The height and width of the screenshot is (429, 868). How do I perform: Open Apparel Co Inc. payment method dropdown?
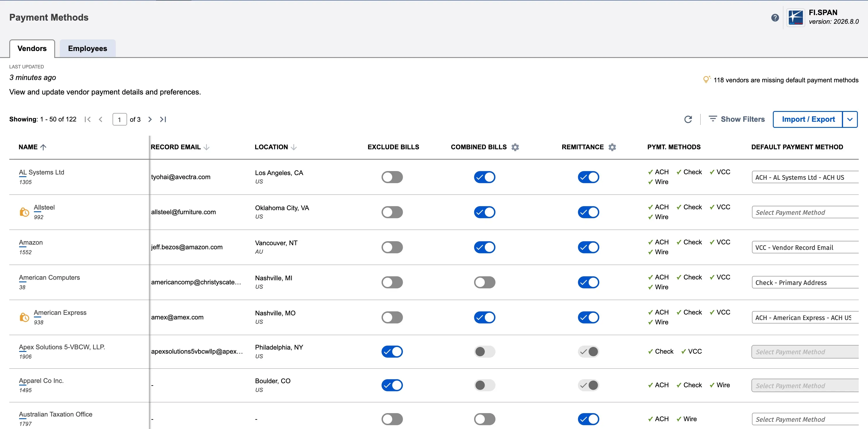coord(805,385)
